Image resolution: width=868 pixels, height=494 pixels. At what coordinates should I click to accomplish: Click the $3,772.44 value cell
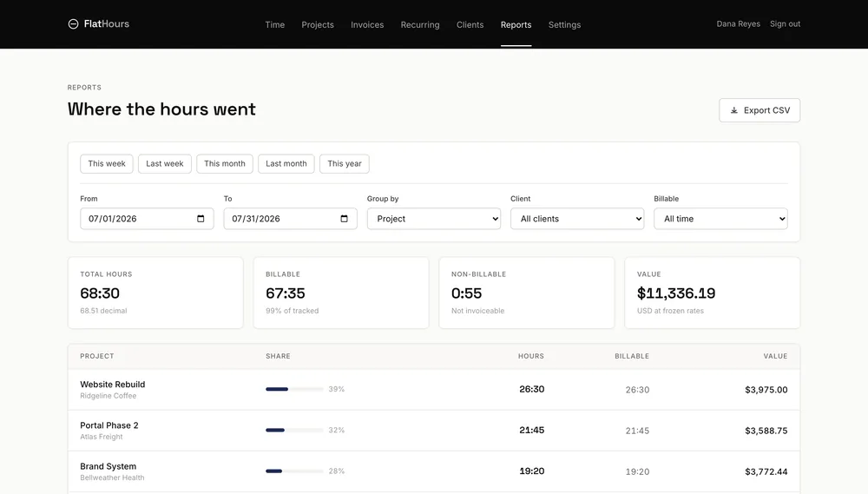[766, 471]
